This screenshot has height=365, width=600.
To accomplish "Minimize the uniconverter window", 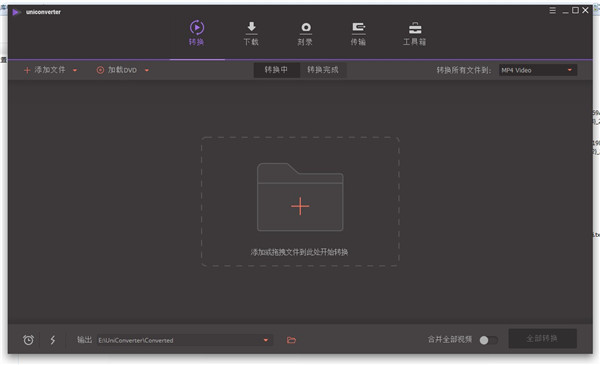I will coord(565,11).
